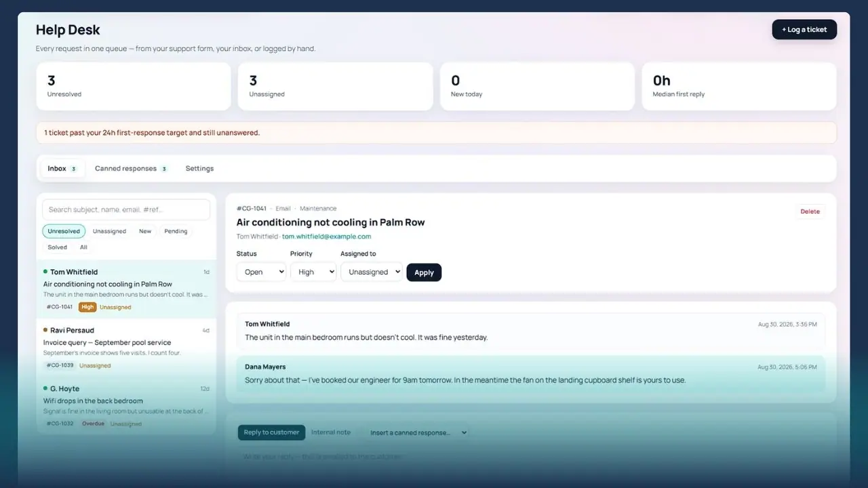Screen dimensions: 868x488
Task: Click the Log a ticket button
Action: (x=804, y=29)
